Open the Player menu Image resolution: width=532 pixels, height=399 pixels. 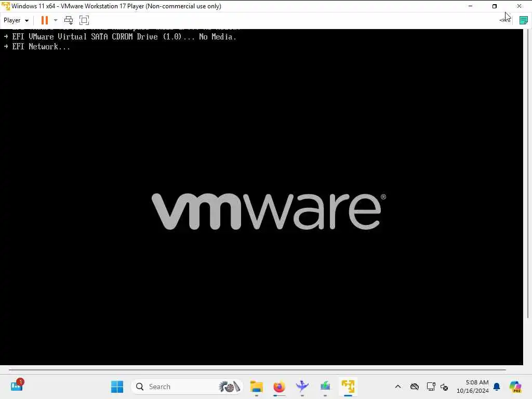point(16,20)
